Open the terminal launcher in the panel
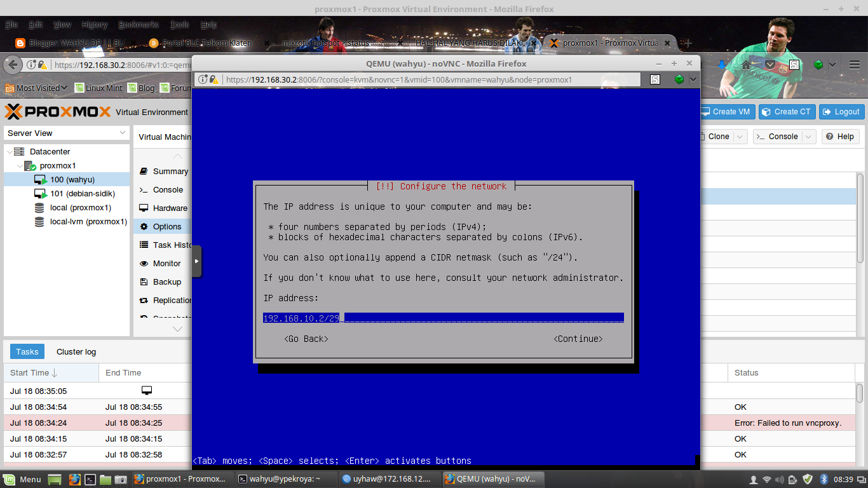Image resolution: width=868 pixels, height=488 pixels. (x=90, y=479)
